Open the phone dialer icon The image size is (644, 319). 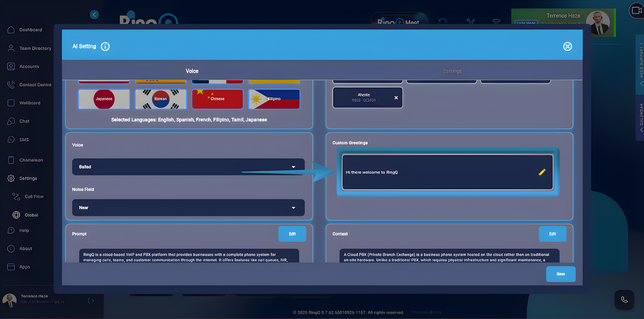coord(625,300)
